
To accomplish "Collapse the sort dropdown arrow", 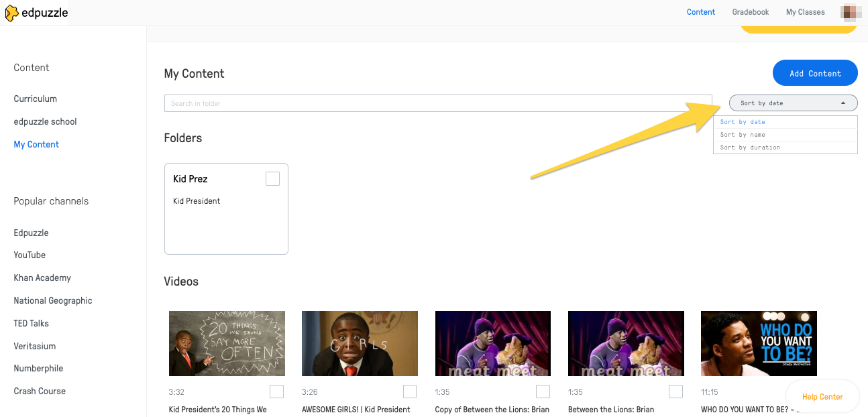I will coord(843,103).
